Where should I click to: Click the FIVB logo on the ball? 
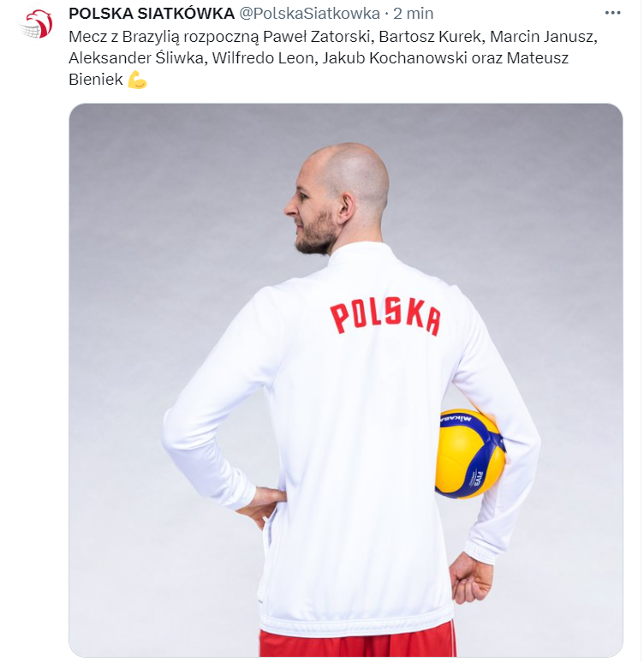coord(480,478)
